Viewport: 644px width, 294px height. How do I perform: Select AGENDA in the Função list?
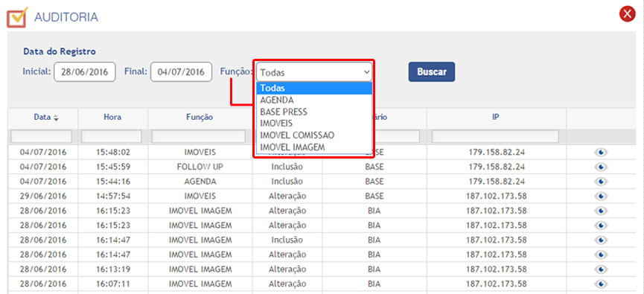click(314, 100)
